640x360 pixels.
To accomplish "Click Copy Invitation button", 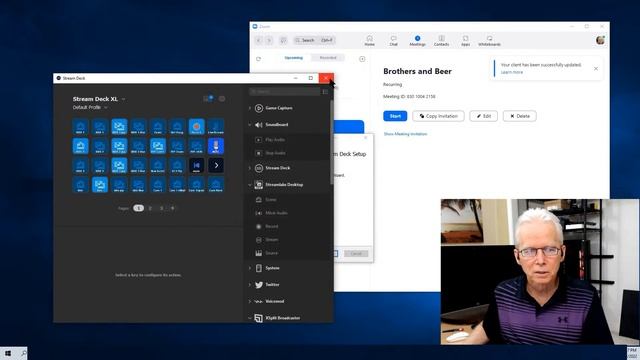I will pos(438,116).
